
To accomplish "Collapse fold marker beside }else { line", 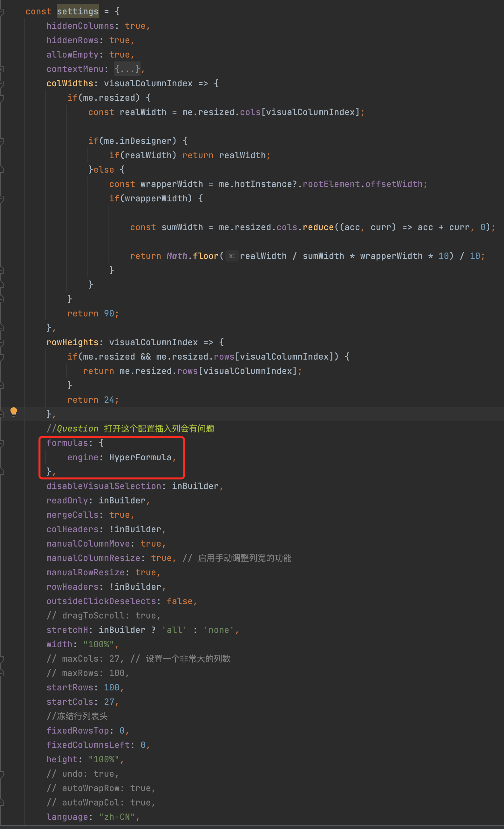I will tap(2, 170).
